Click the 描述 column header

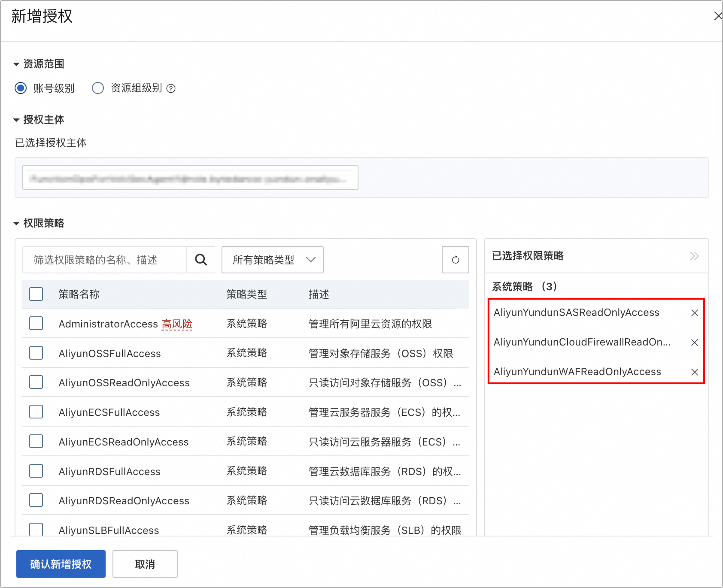[x=319, y=294]
